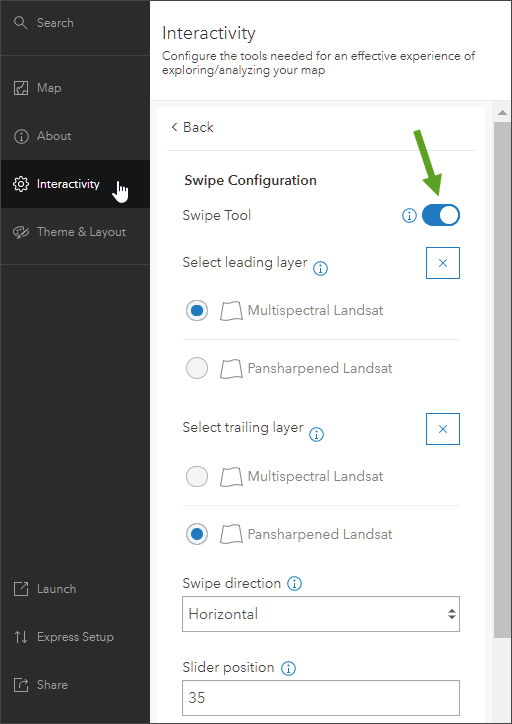Open the Map section

point(75,88)
